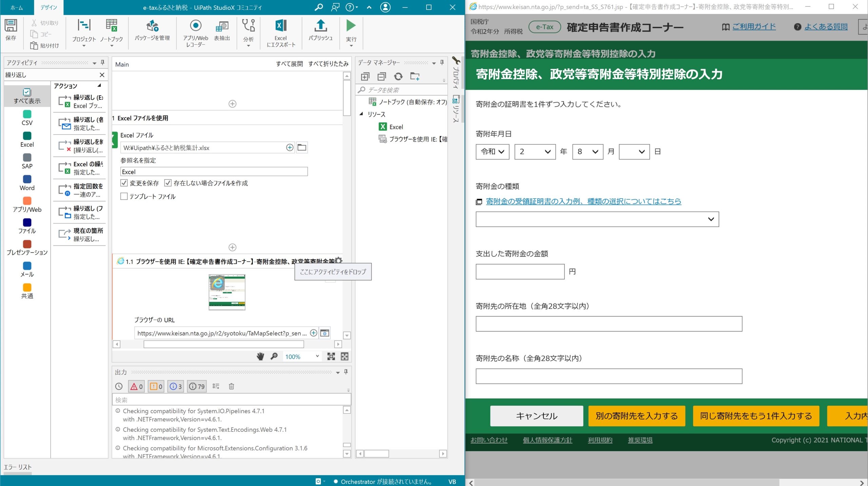Open the 寄附金の種類 dropdown
The height and width of the screenshot is (486, 868).
pos(597,219)
